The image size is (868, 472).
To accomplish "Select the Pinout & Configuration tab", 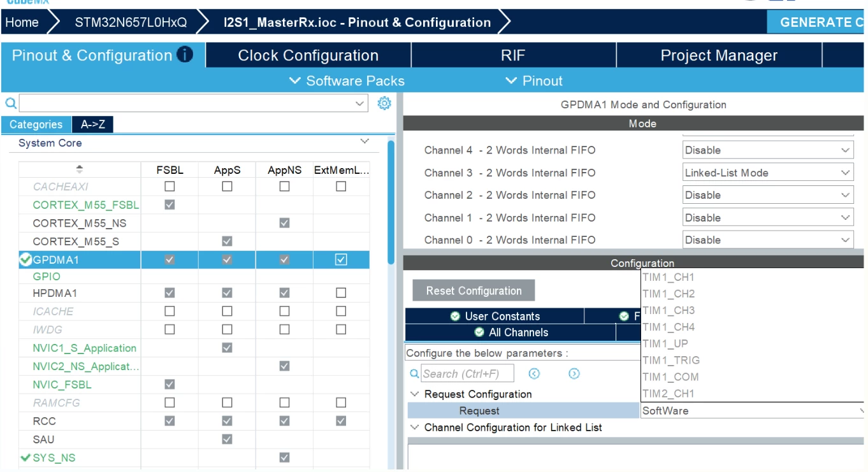I will [x=103, y=55].
